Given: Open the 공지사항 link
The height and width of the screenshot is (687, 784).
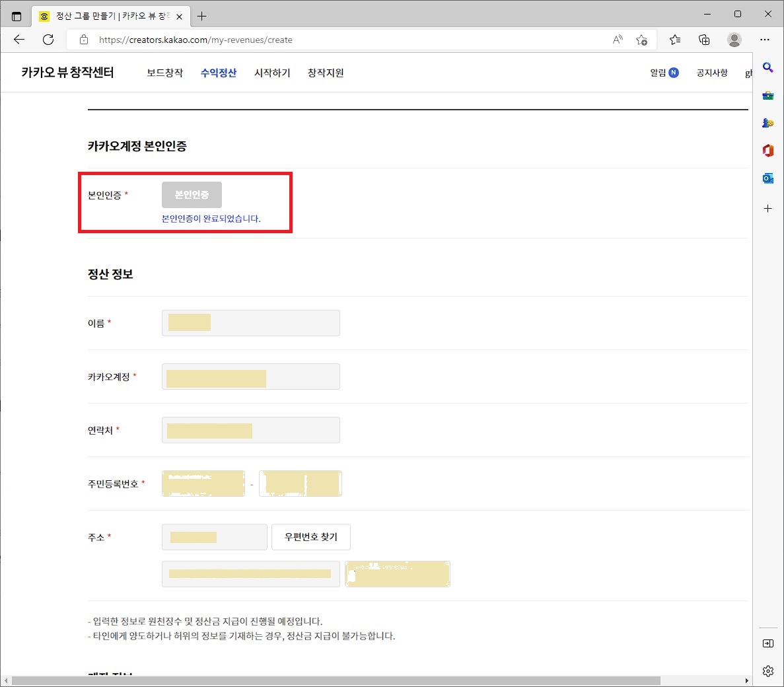Looking at the screenshot, I should (x=712, y=73).
